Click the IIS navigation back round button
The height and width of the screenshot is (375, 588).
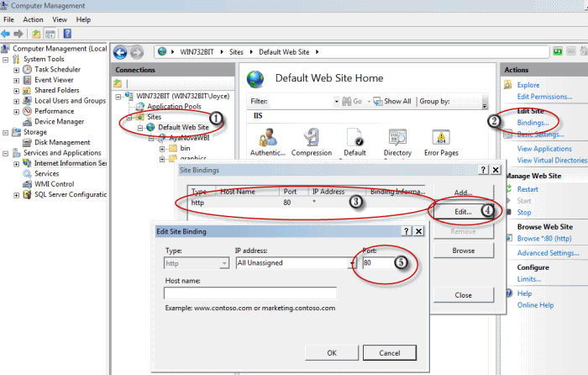pyautogui.click(x=120, y=52)
